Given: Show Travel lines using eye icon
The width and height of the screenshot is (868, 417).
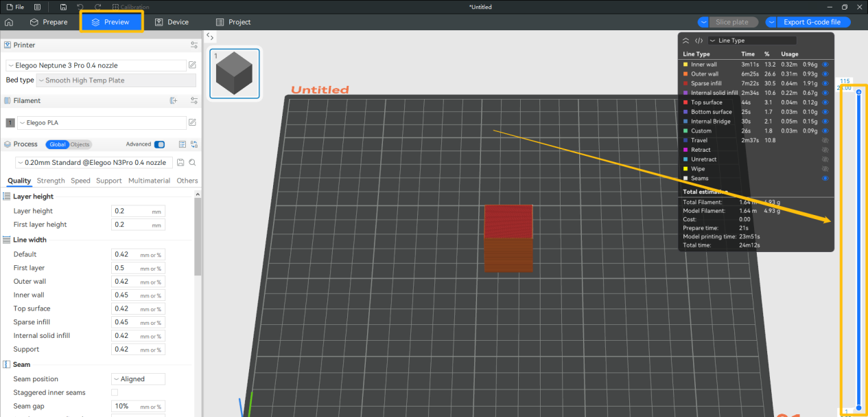Looking at the screenshot, I should 825,140.
